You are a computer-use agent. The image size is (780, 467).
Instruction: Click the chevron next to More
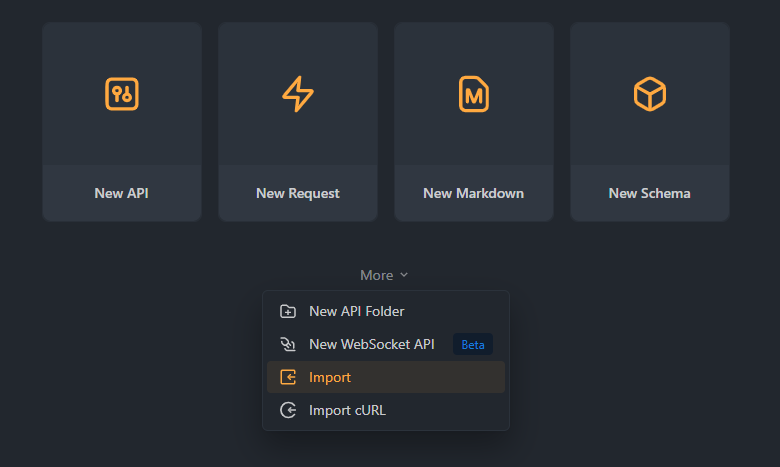coord(404,275)
